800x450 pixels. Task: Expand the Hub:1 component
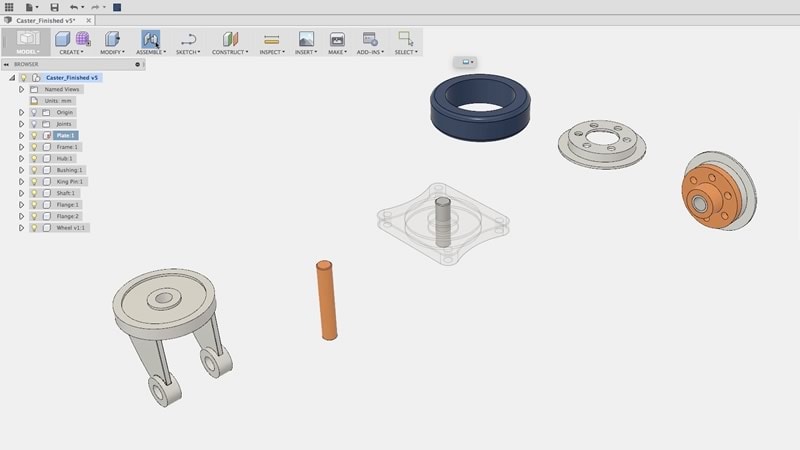coord(21,159)
